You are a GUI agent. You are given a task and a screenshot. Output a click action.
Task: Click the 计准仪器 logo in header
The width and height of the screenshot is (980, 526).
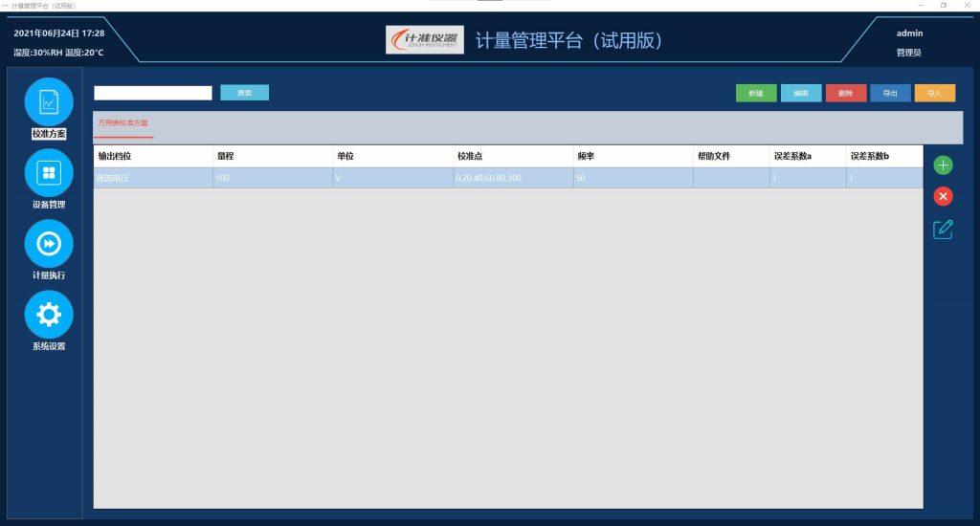point(425,40)
